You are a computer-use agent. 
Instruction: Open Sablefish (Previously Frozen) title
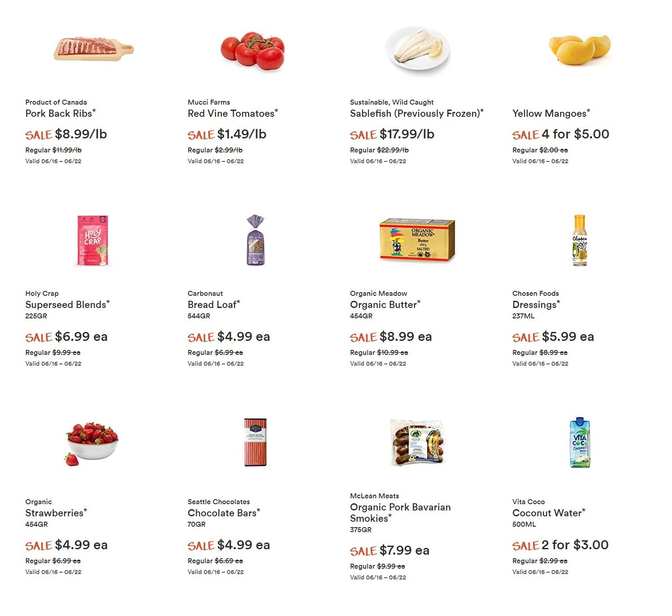415,114
